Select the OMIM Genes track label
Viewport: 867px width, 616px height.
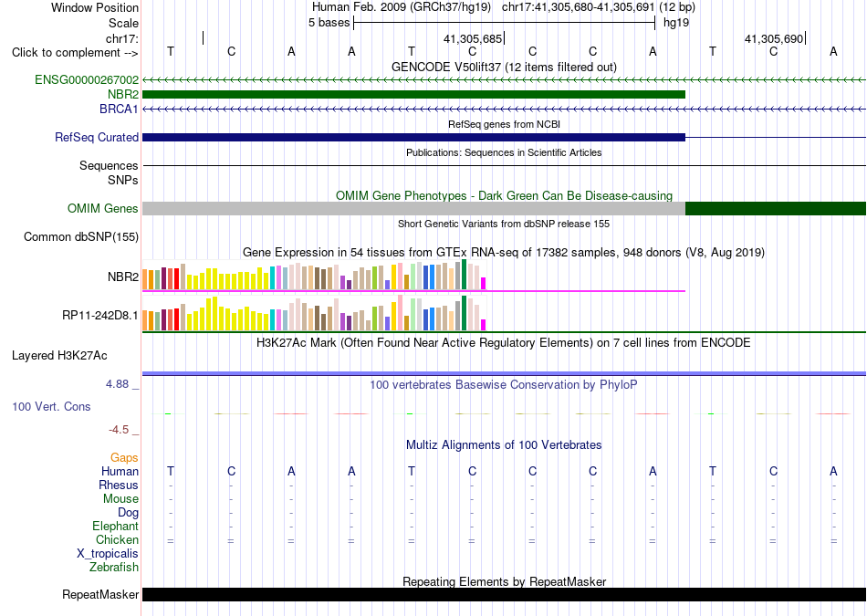pyautogui.click(x=103, y=208)
